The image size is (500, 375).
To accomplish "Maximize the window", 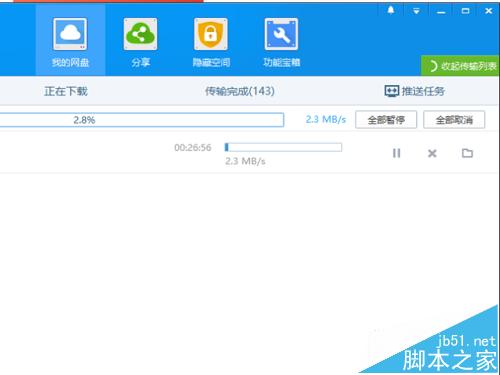I will tap(465, 11).
